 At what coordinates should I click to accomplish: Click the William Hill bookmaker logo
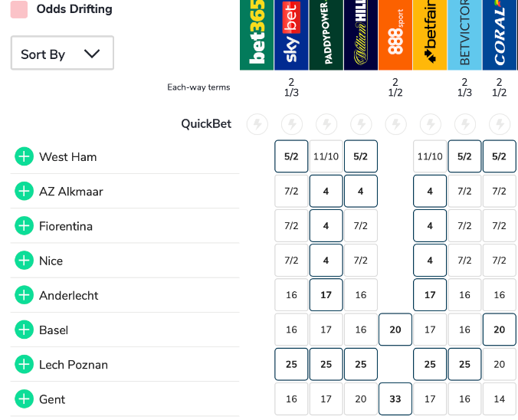361,35
